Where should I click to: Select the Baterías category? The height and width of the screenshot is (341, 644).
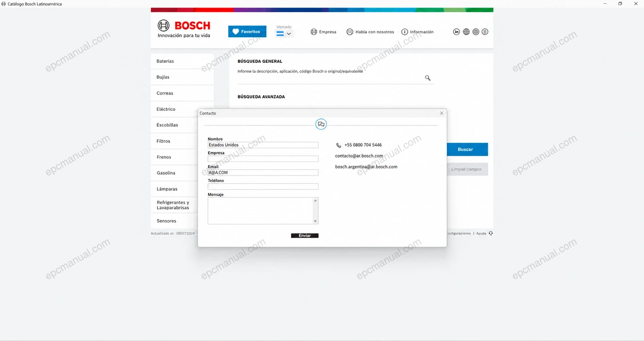[x=182, y=61]
